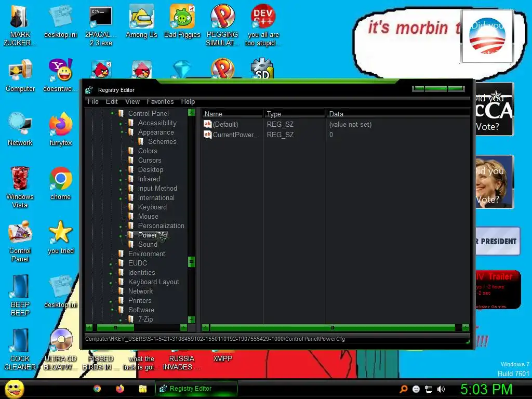Select the Identities key
The image size is (532, 399).
[141, 272]
